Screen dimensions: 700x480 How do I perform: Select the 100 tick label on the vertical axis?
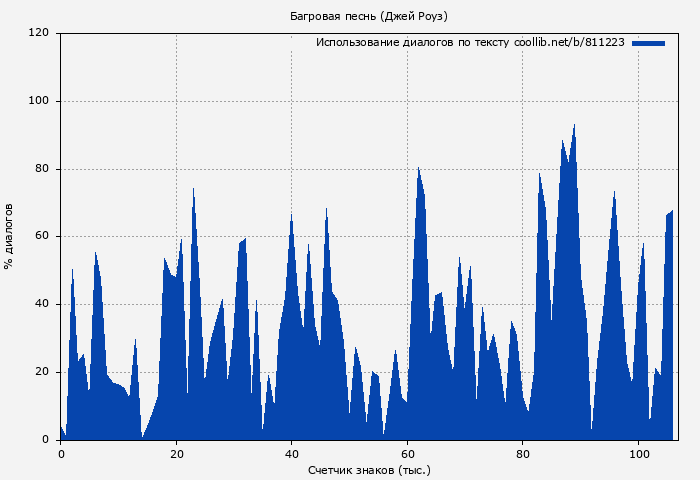(39, 101)
